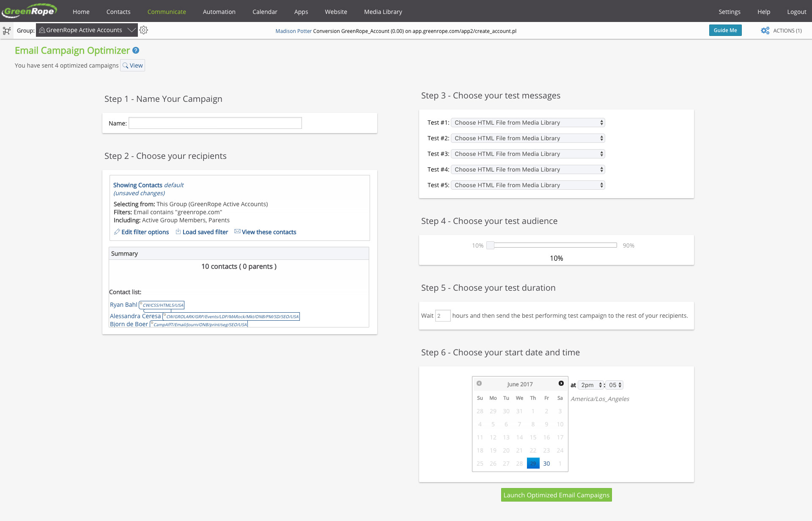Go to next calendar month
This screenshot has height=521, width=812.
[561, 383]
